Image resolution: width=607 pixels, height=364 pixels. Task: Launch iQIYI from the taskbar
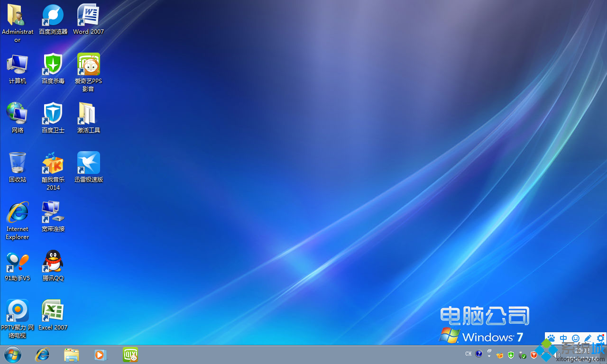[x=130, y=354]
